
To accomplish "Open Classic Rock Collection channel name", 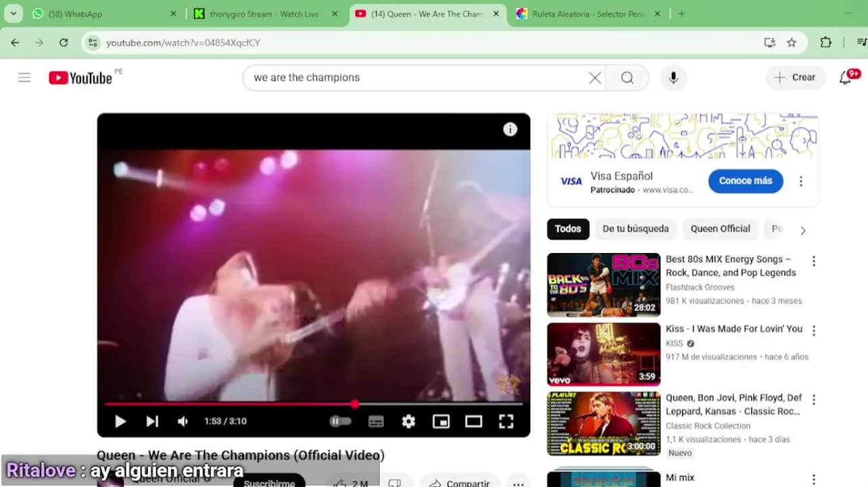I will (708, 426).
